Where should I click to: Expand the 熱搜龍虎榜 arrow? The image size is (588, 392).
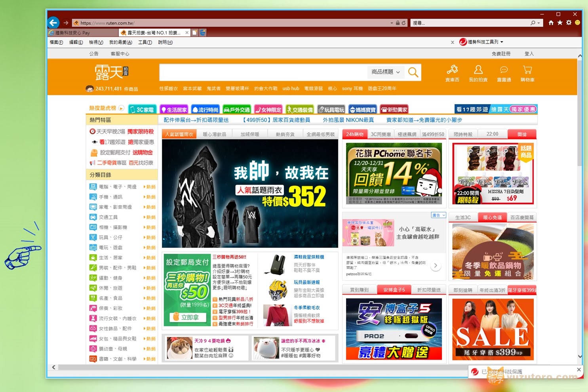(x=122, y=108)
